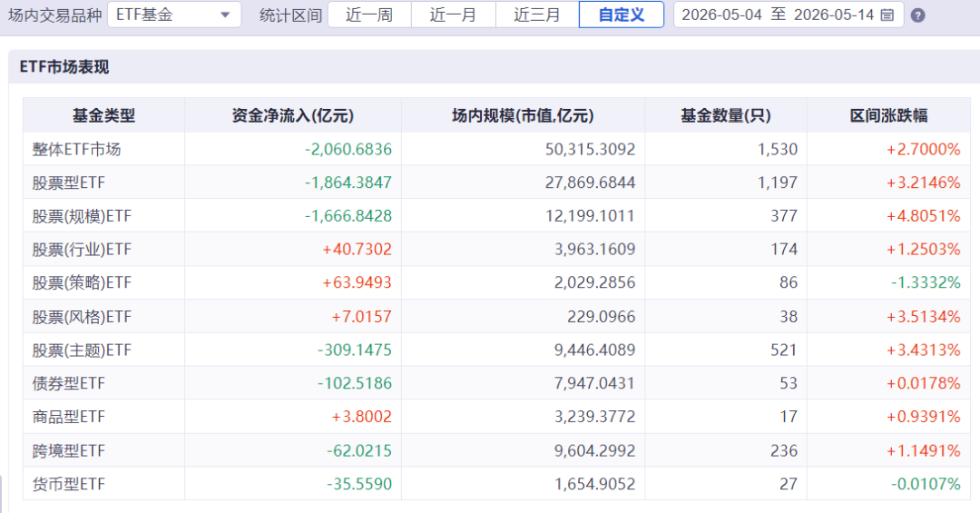Click market size value 1,654.9052
980x513 pixels.
(595, 484)
